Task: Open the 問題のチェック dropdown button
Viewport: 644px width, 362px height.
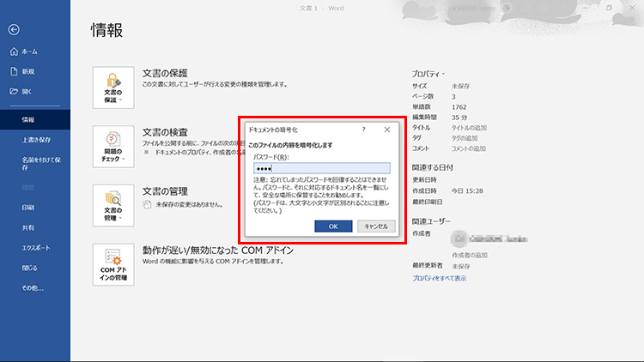Action: [x=112, y=146]
